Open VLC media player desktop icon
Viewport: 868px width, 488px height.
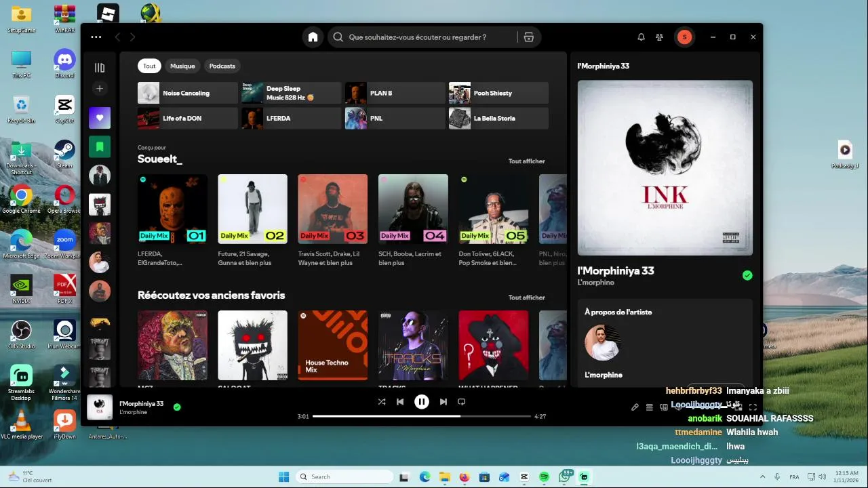(x=21, y=424)
